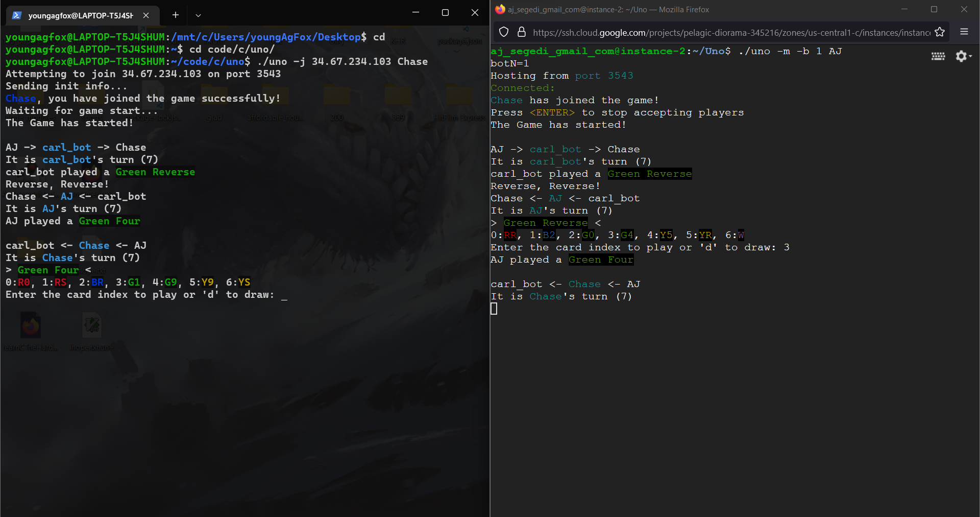Select the youngagfox@LAPTOP terminal tab

coord(83,15)
